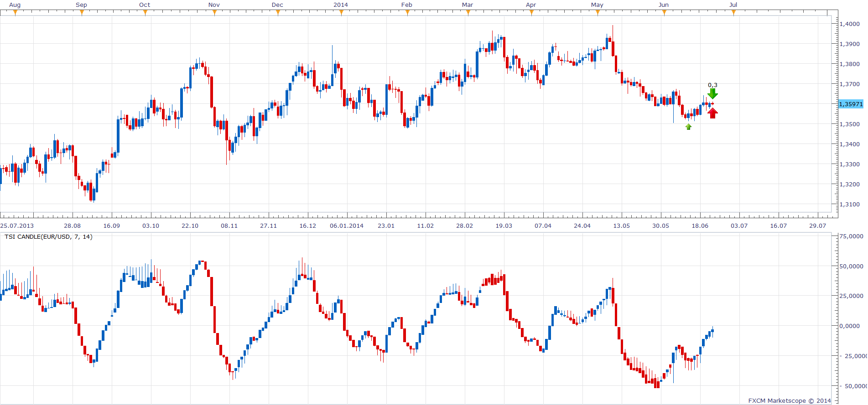
Task: Click the 1,3700 price axis label
Action: click(850, 84)
